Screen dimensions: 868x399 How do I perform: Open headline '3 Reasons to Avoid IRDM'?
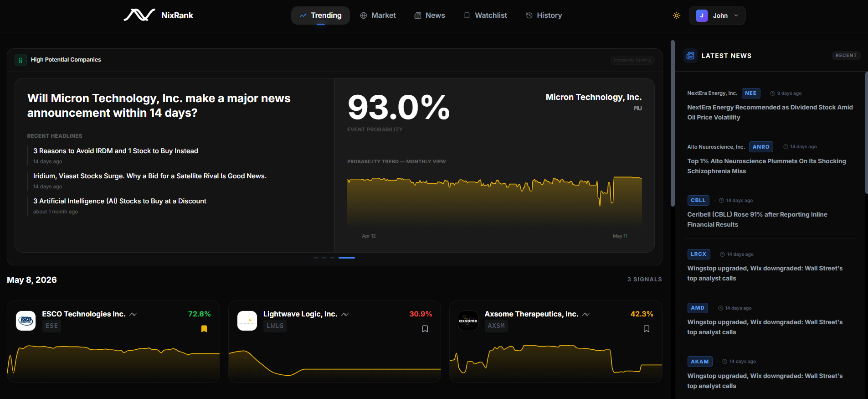(x=116, y=151)
